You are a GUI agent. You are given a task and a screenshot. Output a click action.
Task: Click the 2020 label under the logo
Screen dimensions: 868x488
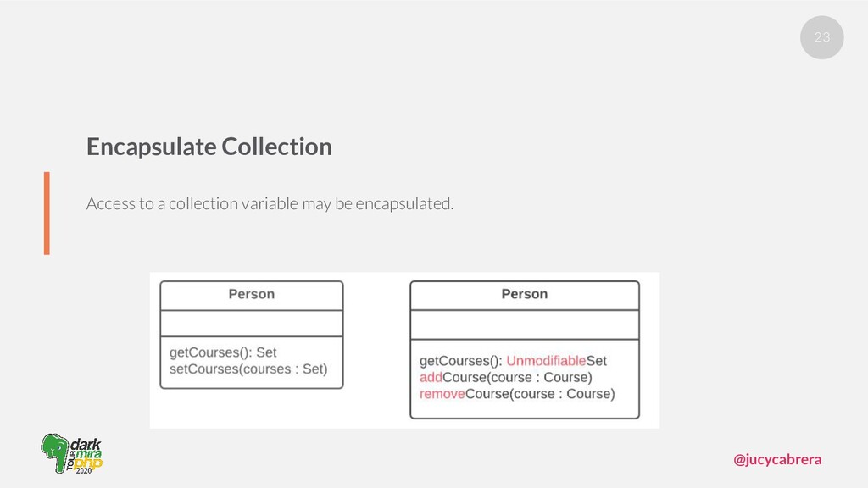[84, 471]
